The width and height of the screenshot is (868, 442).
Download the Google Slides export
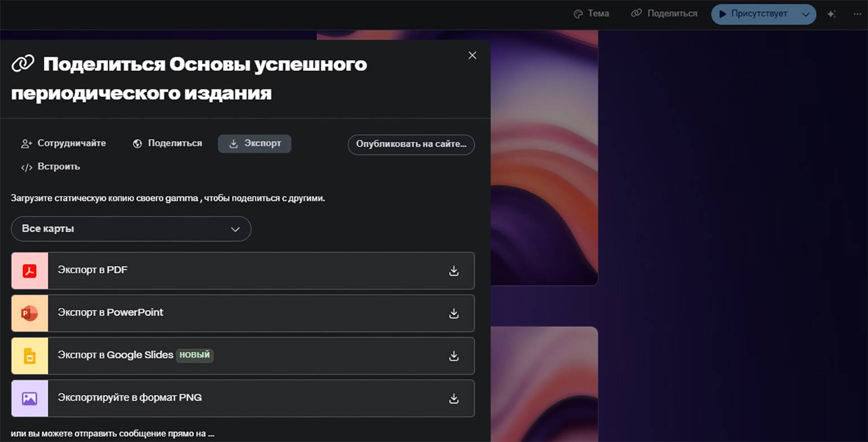click(454, 356)
